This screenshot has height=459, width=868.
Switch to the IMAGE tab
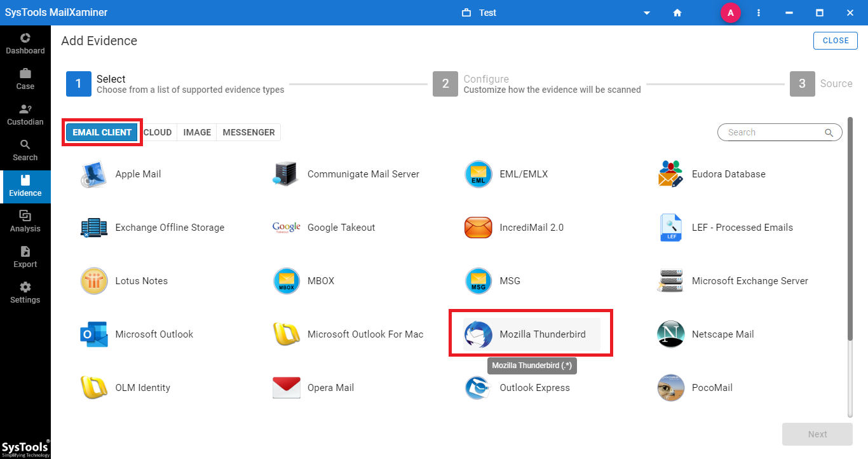(x=197, y=132)
